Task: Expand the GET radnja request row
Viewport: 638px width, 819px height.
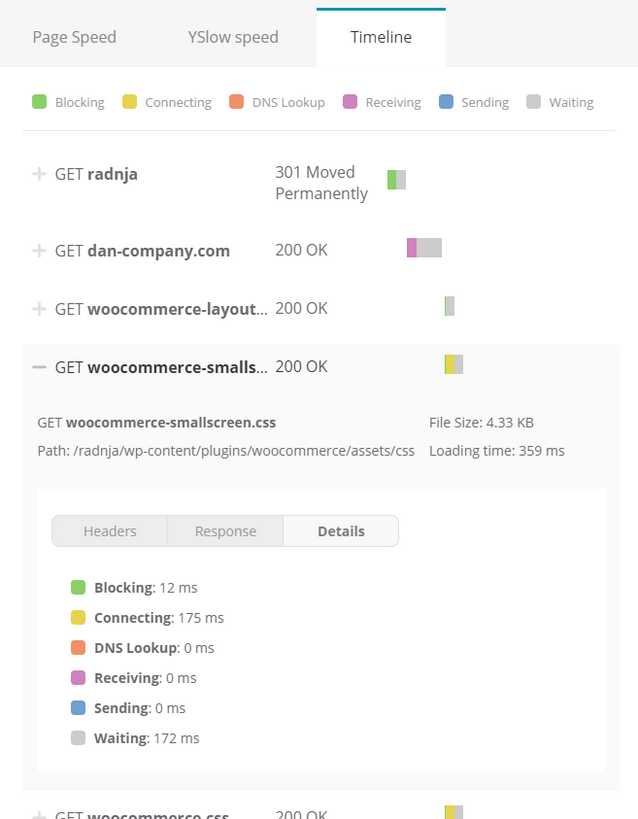Action: (x=40, y=174)
